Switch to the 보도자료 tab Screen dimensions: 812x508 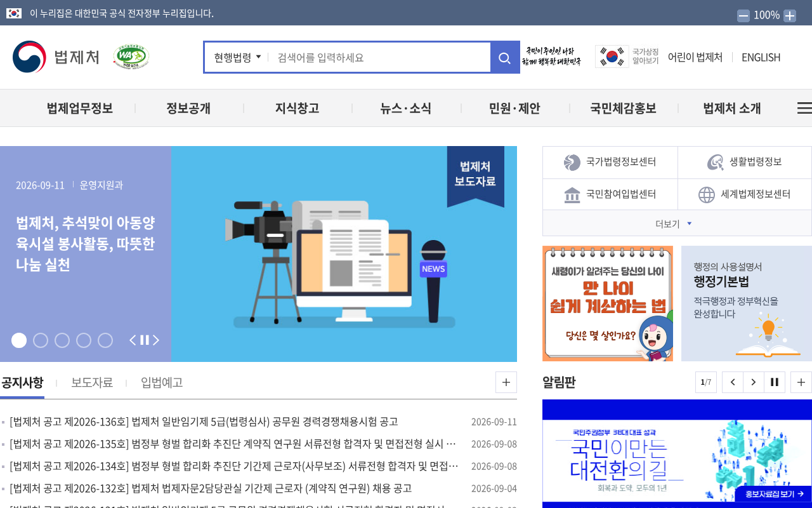click(x=92, y=382)
